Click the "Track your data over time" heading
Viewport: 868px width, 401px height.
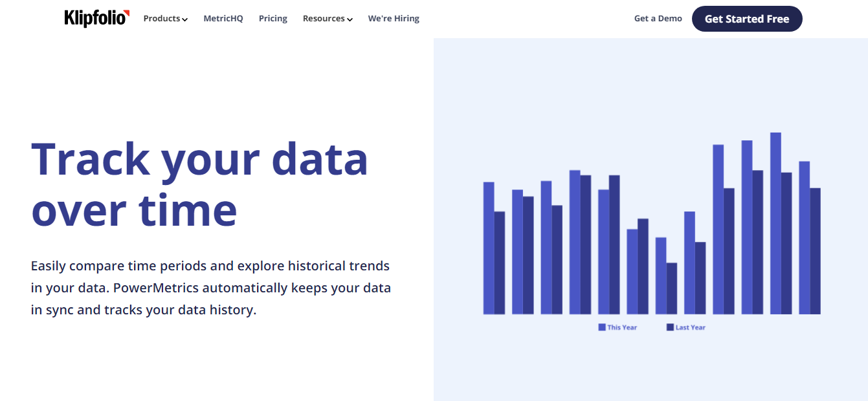point(199,184)
